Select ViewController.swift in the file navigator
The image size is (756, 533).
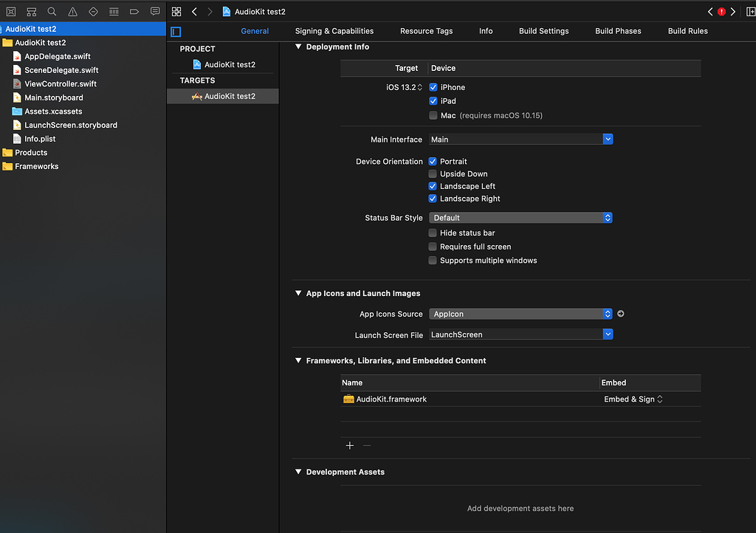coord(59,83)
